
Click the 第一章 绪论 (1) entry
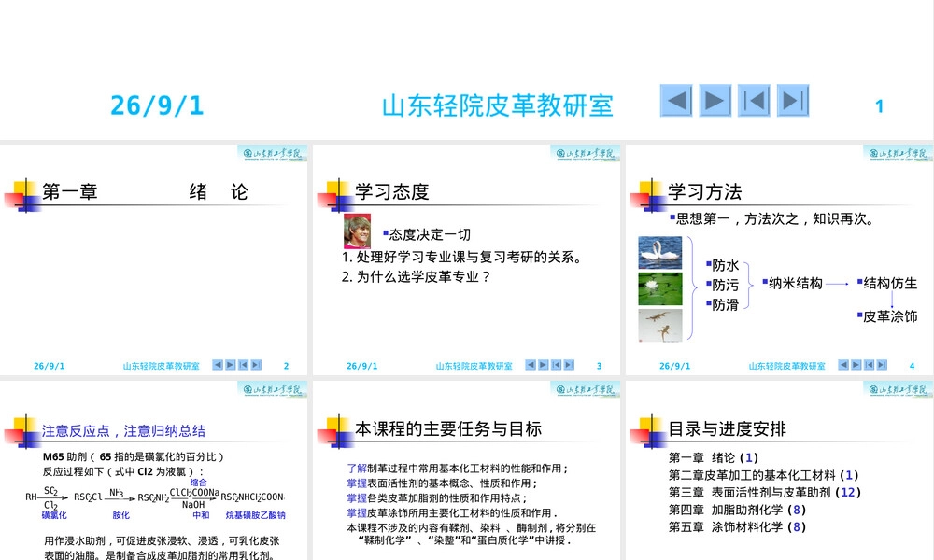(x=713, y=457)
